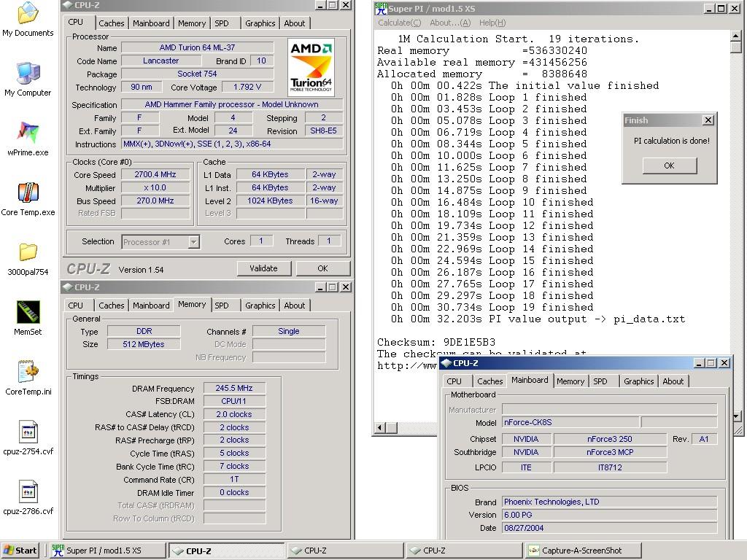Open About tab in top CPU-Z window
The width and height of the screenshot is (747, 560).
tap(295, 23)
